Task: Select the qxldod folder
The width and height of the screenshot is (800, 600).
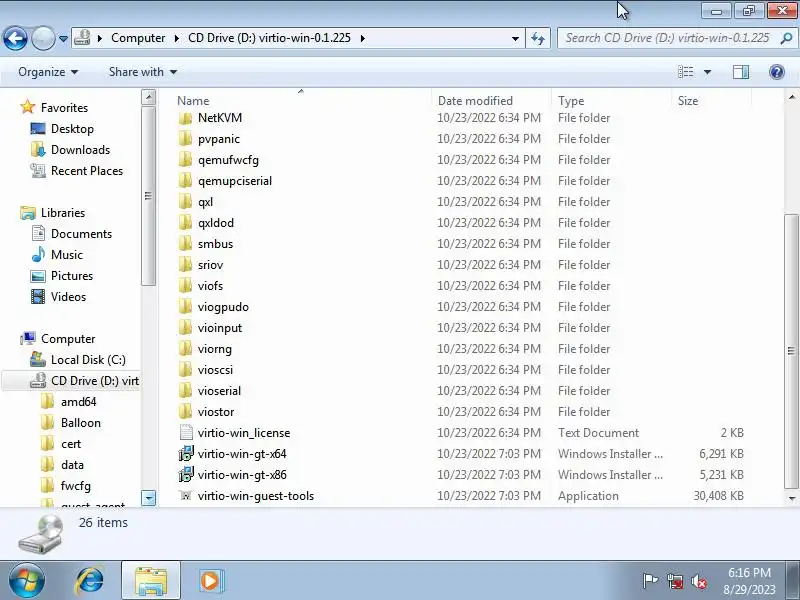Action: [x=216, y=223]
